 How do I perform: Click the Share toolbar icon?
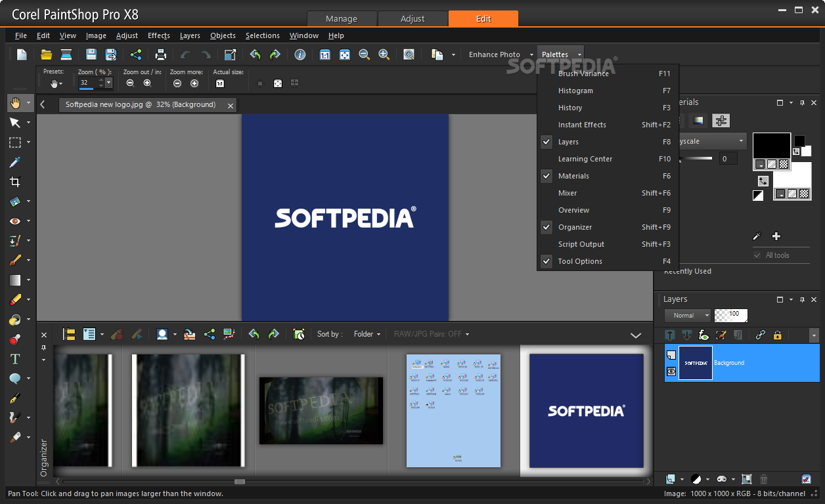[136, 54]
